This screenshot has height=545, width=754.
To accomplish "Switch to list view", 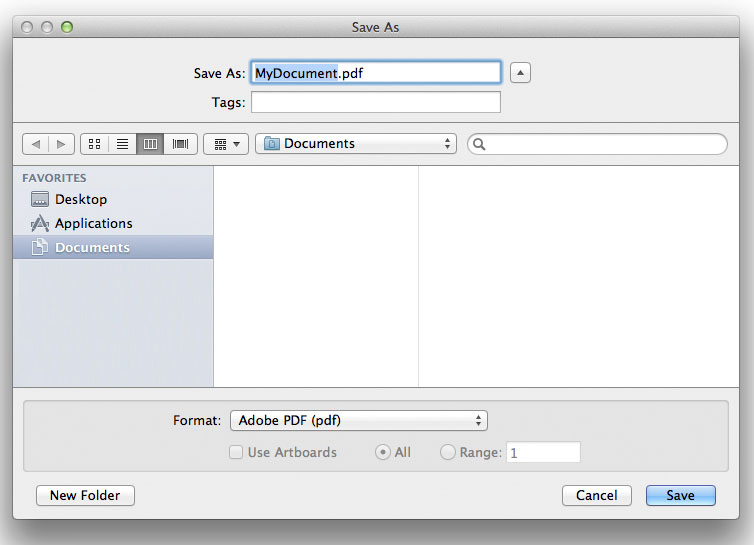I will click(123, 144).
